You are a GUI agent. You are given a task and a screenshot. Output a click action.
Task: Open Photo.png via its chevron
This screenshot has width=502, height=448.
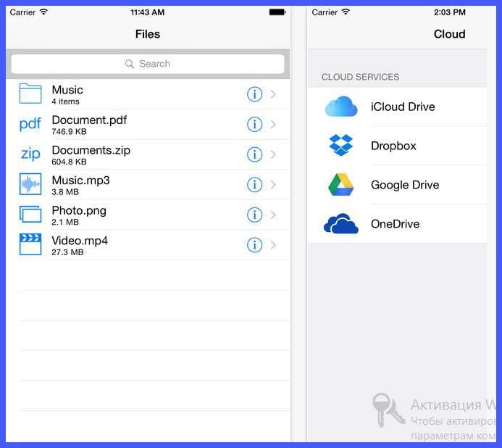(x=273, y=215)
